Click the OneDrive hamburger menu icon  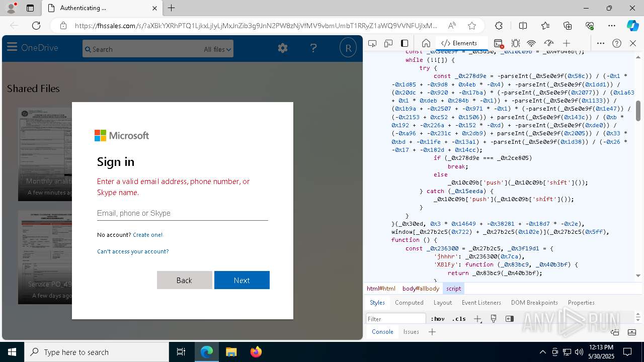point(12,48)
